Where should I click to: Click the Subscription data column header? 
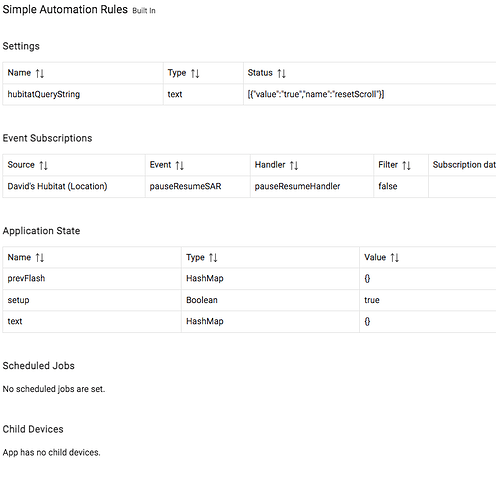(x=462, y=165)
